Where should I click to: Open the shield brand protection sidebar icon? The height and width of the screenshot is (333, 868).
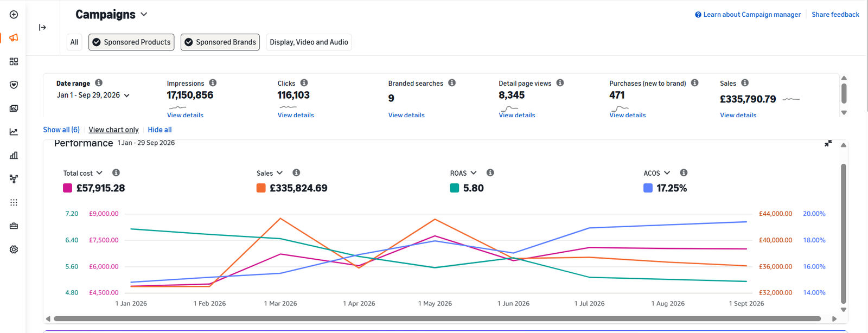tap(14, 85)
